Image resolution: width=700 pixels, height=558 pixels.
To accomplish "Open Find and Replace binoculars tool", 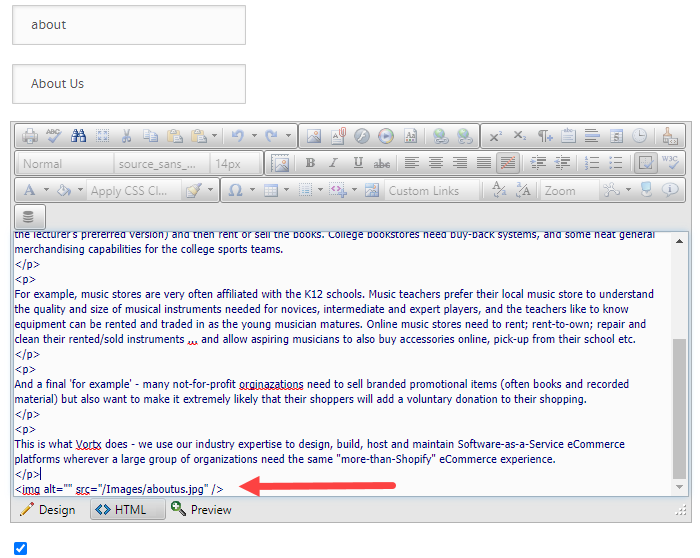I will (x=78, y=136).
